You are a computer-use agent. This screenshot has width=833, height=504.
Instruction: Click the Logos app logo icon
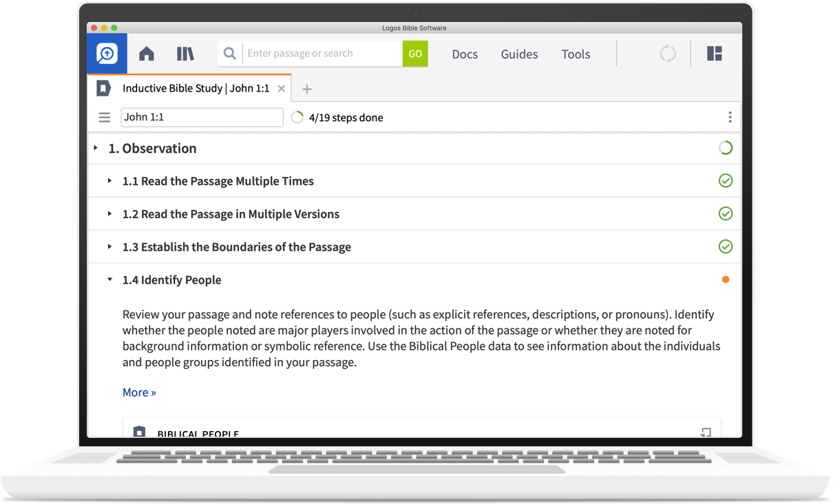click(x=107, y=54)
